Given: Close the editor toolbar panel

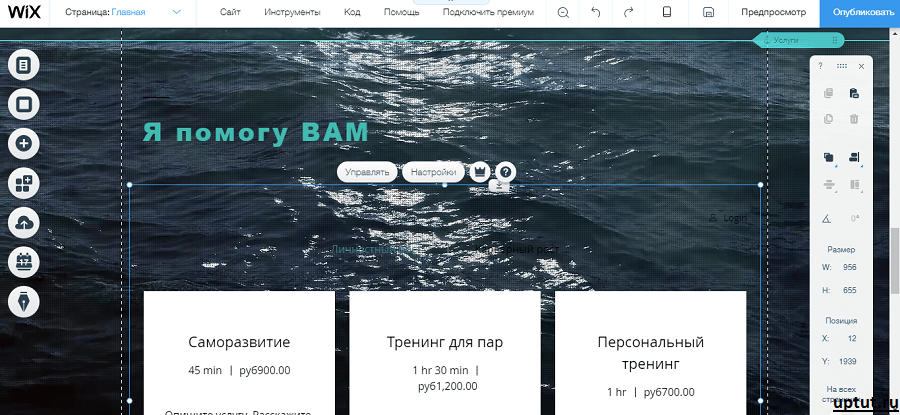Looking at the screenshot, I should point(861,66).
